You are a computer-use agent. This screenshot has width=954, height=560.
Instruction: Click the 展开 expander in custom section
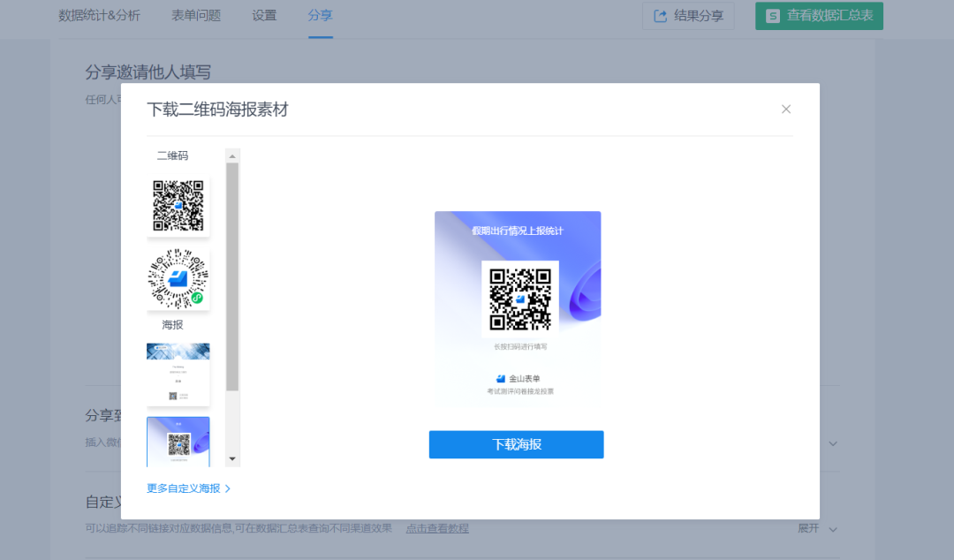point(817,528)
